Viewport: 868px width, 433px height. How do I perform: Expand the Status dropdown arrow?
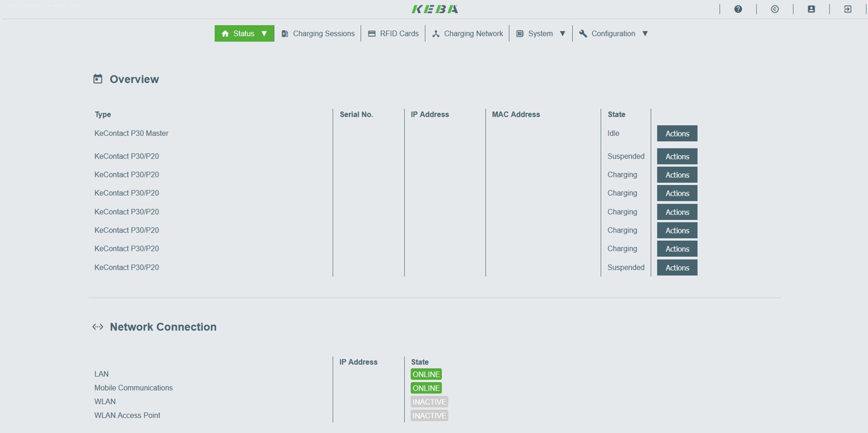pos(264,34)
